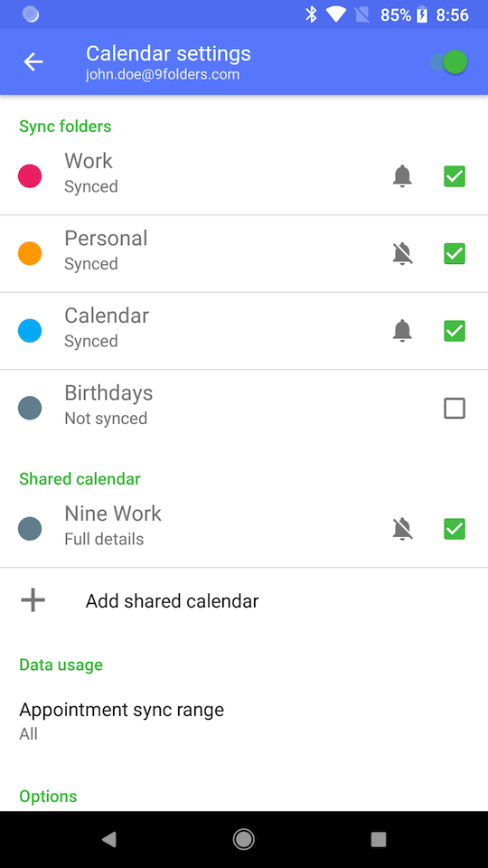Go back using the header arrow
Image resolution: width=488 pixels, height=868 pixels.
33,62
